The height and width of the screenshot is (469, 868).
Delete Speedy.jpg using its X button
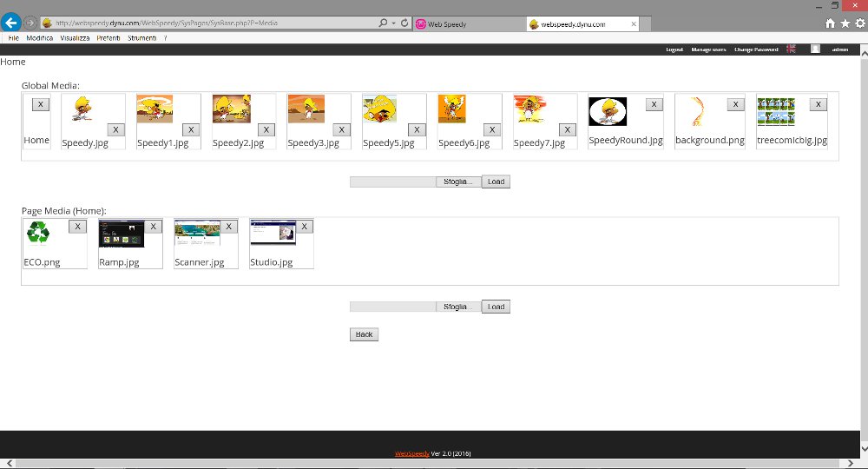point(115,129)
